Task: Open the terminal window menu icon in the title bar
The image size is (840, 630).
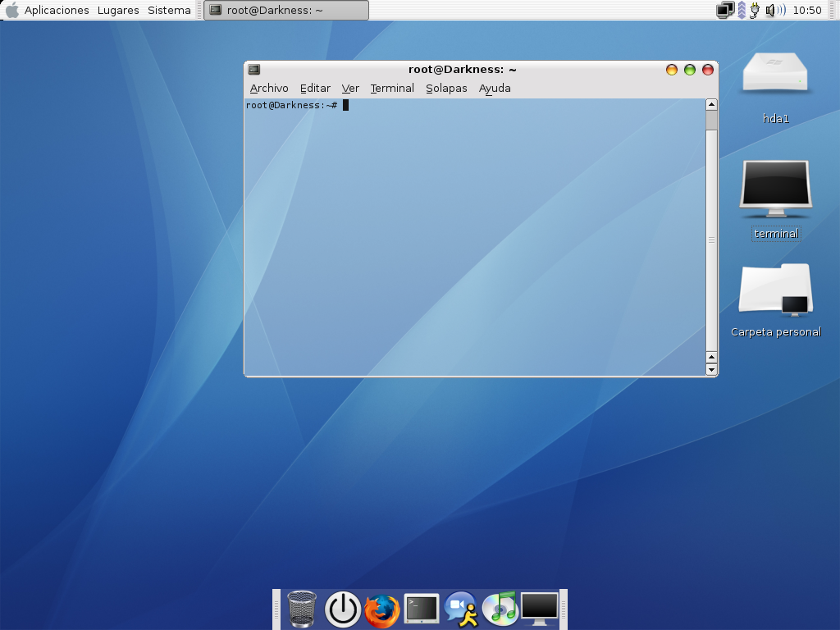Action: point(254,70)
